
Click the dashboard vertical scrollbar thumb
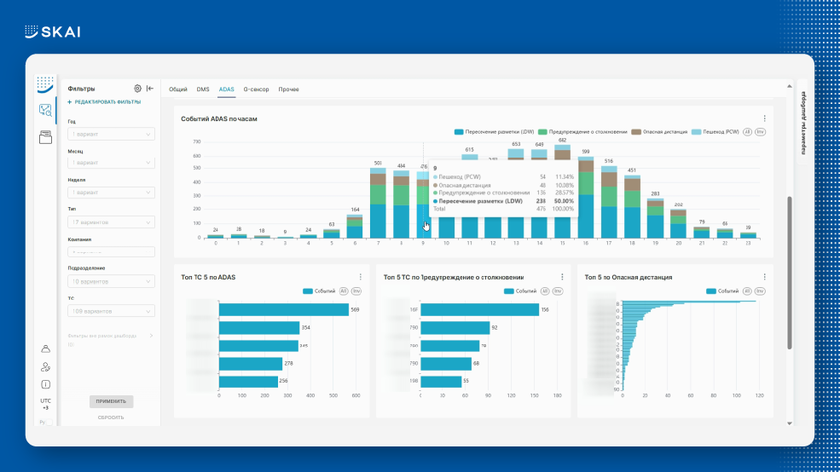[789, 270]
